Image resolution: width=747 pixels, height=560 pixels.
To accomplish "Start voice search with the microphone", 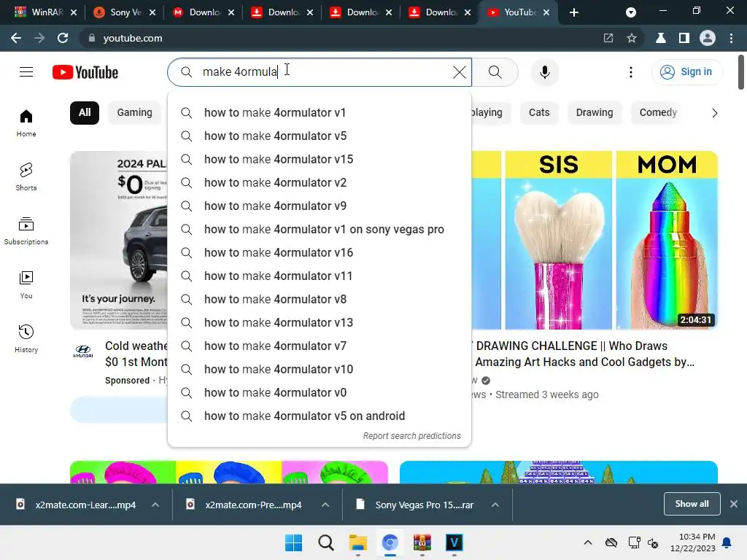I will (x=544, y=72).
